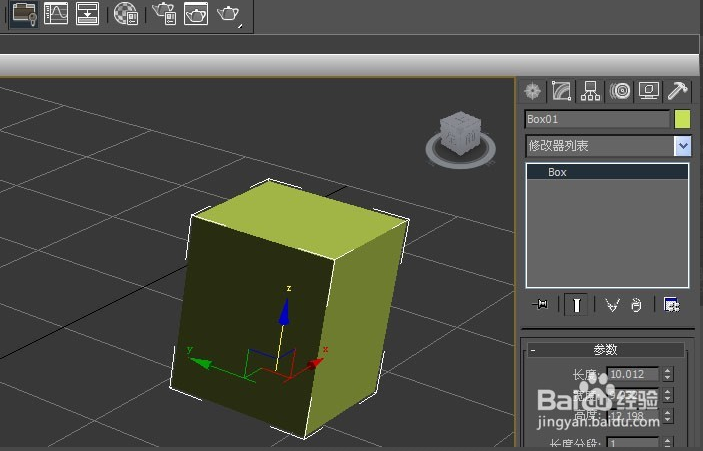
Task: Open the Box01 object color swatch
Action: 682,120
